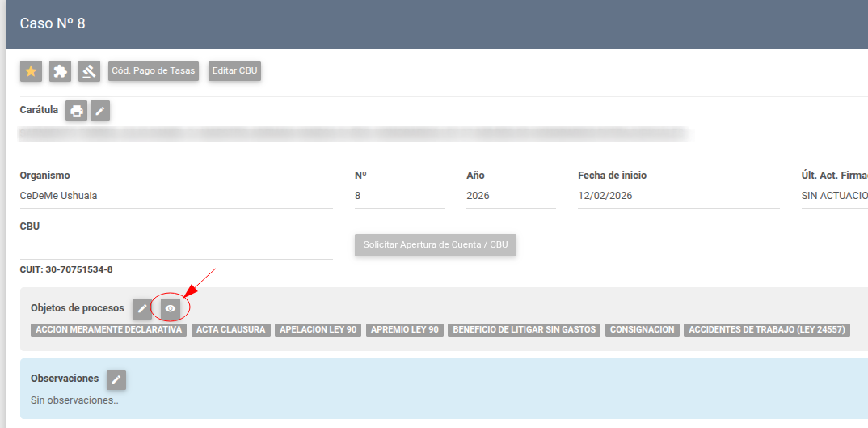Edit Objetos de procesos with pencil icon
This screenshot has height=428, width=868.
pyautogui.click(x=142, y=308)
